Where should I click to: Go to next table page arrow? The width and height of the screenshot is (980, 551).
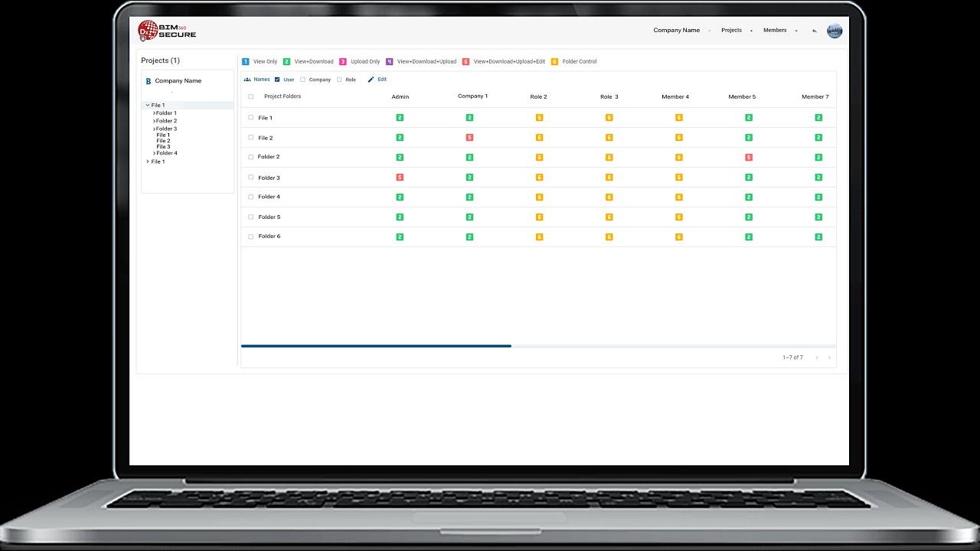point(829,357)
